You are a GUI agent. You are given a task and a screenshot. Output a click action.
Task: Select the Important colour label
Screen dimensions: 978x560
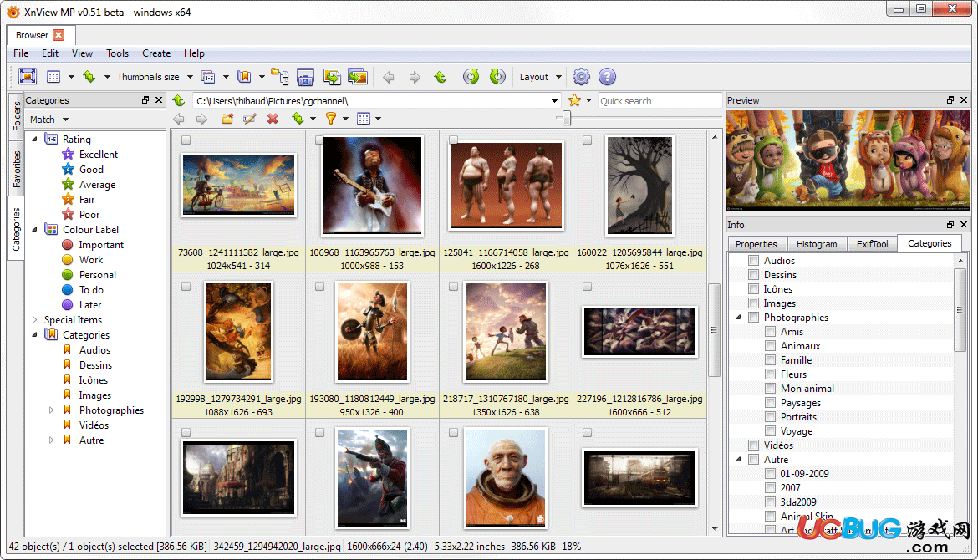[x=101, y=244]
